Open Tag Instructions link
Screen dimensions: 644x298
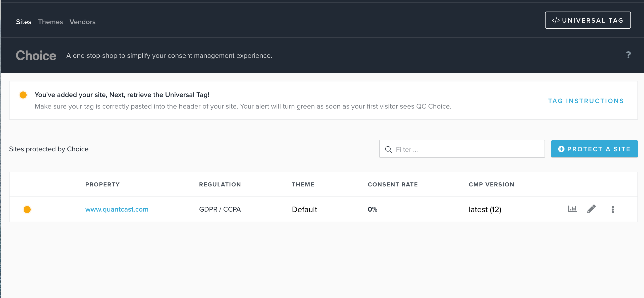(586, 101)
